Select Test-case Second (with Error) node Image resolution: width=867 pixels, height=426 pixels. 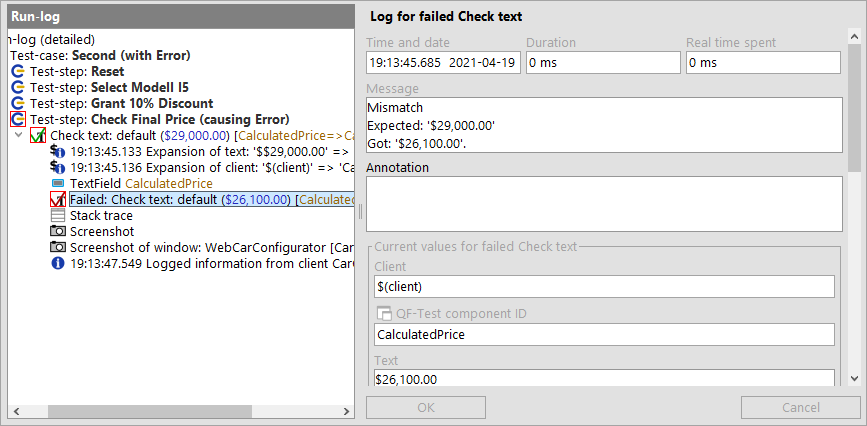pyautogui.click(x=100, y=56)
